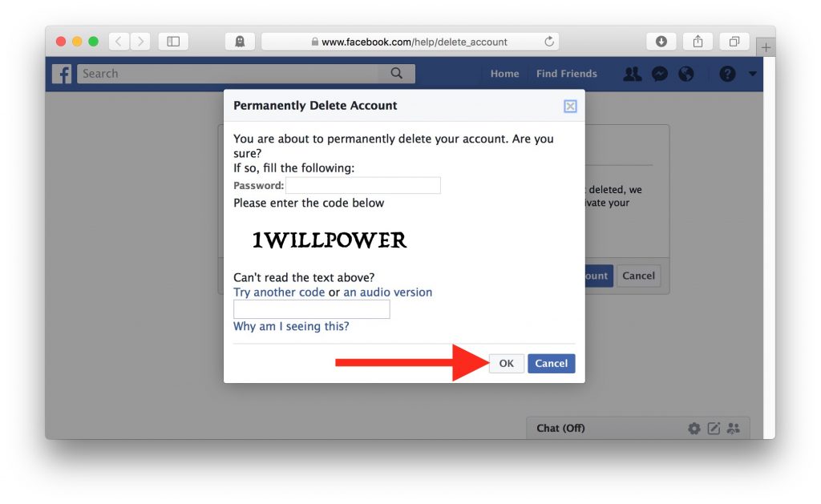821x504 pixels.
Task: Click the OK button
Action: [507, 363]
